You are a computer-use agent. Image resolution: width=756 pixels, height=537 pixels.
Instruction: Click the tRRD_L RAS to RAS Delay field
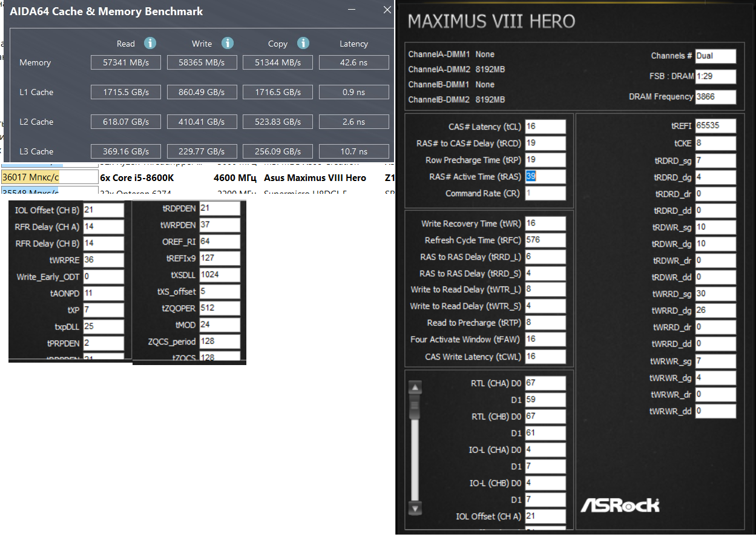(545, 257)
